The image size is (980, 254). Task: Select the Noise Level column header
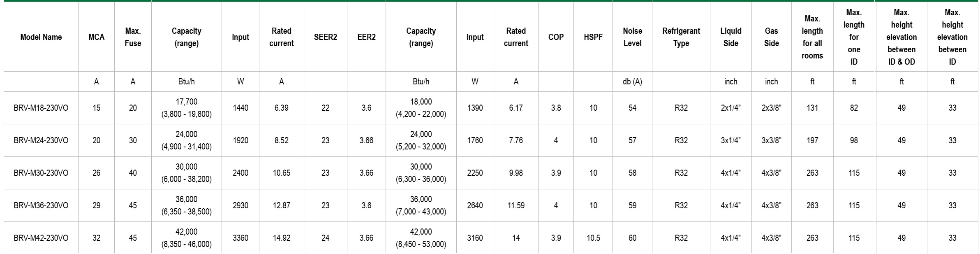pos(632,37)
